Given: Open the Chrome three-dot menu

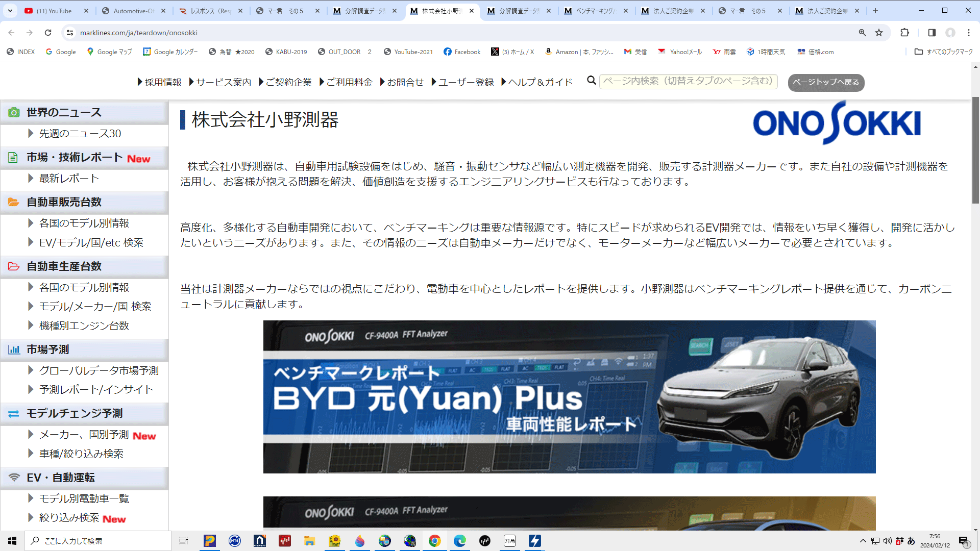Looking at the screenshot, I should click(x=969, y=33).
